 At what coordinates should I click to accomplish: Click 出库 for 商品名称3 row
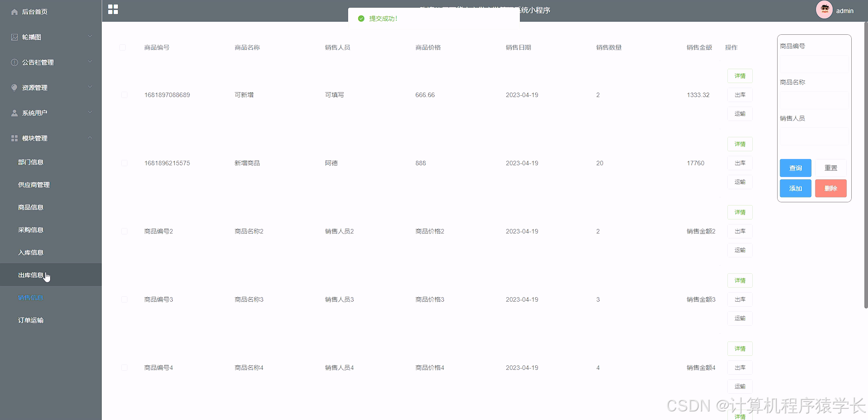[x=740, y=299]
